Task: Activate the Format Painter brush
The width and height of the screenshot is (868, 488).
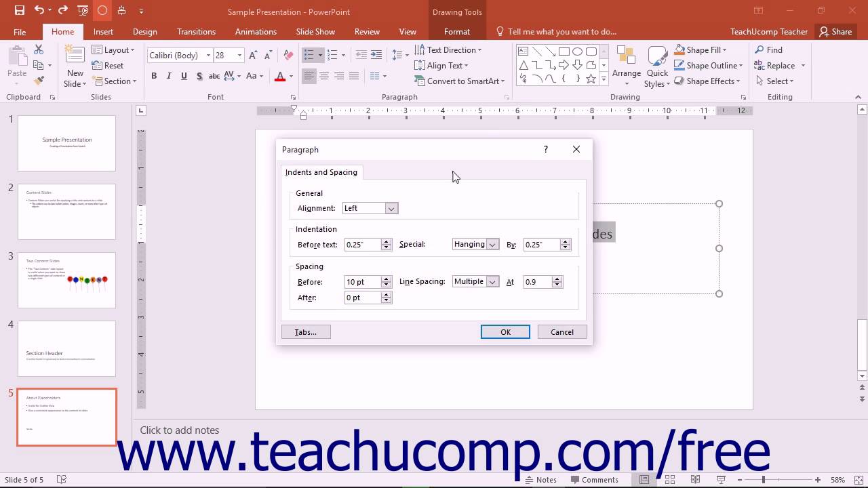Action: click(x=39, y=81)
